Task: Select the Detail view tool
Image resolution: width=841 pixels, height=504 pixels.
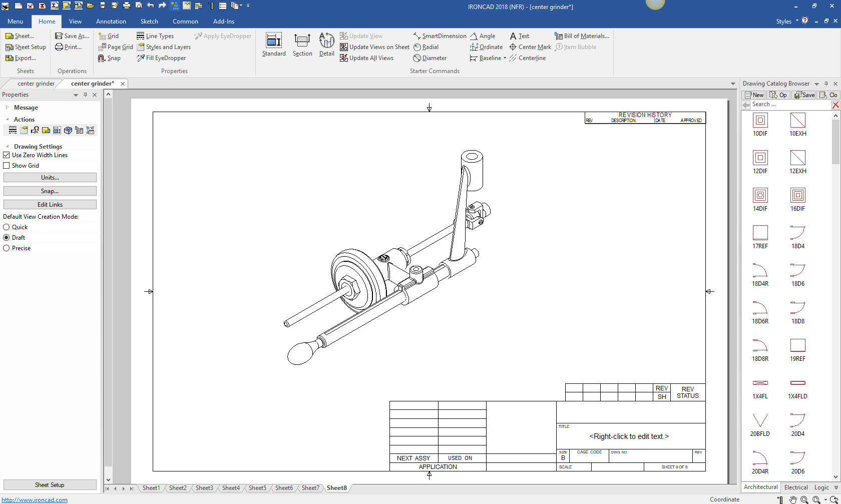Action: coord(326,41)
